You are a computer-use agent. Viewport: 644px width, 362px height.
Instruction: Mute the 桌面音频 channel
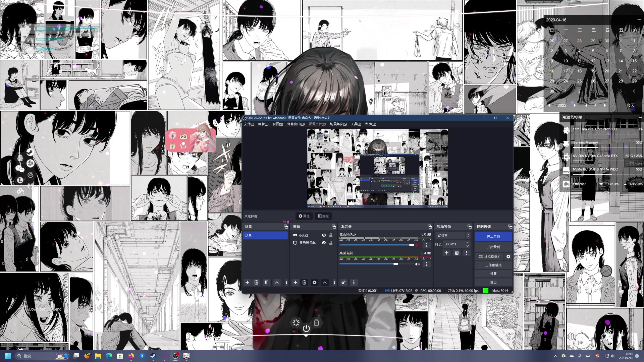418,264
